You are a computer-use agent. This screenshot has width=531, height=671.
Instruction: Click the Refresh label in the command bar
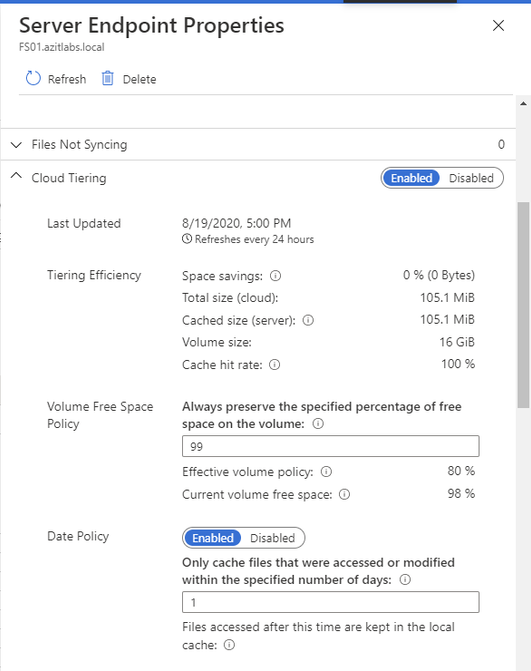(67, 79)
